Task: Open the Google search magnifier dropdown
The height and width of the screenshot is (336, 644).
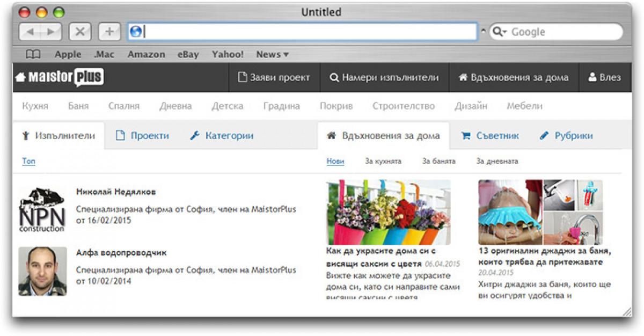Action: 499,32
